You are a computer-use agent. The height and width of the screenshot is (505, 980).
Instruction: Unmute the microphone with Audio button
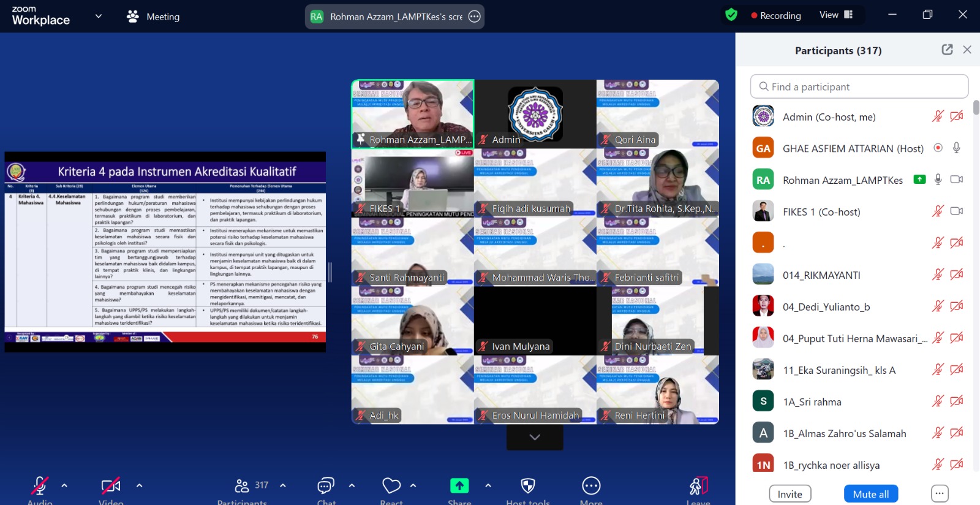point(40,486)
